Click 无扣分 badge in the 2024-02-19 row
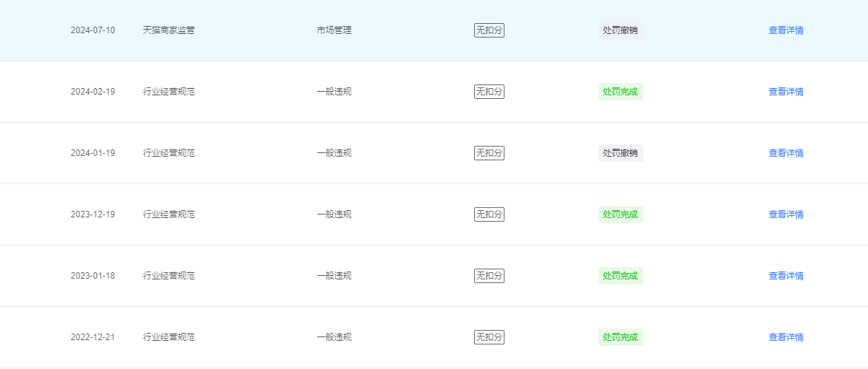The width and height of the screenshot is (868, 369). 489,92
